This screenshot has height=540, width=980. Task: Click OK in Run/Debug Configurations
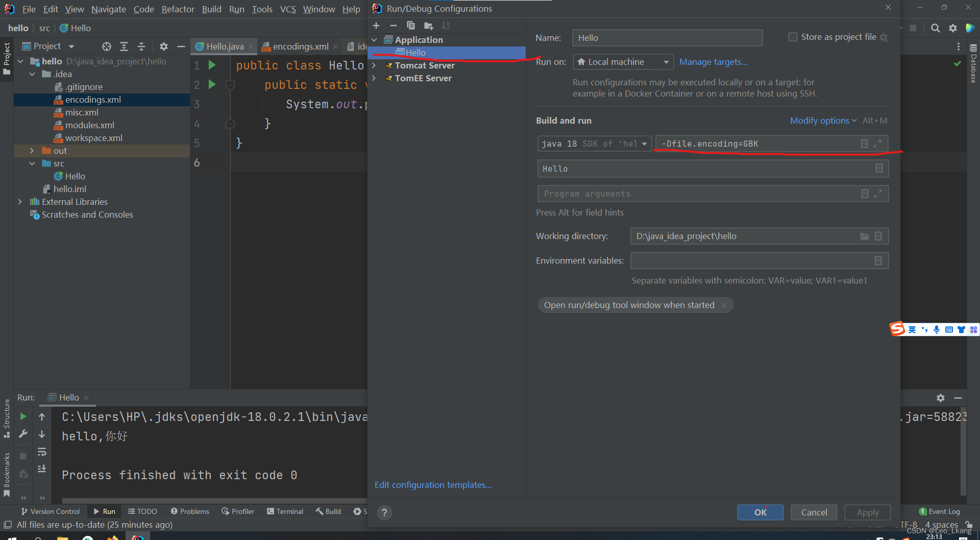[761, 512]
